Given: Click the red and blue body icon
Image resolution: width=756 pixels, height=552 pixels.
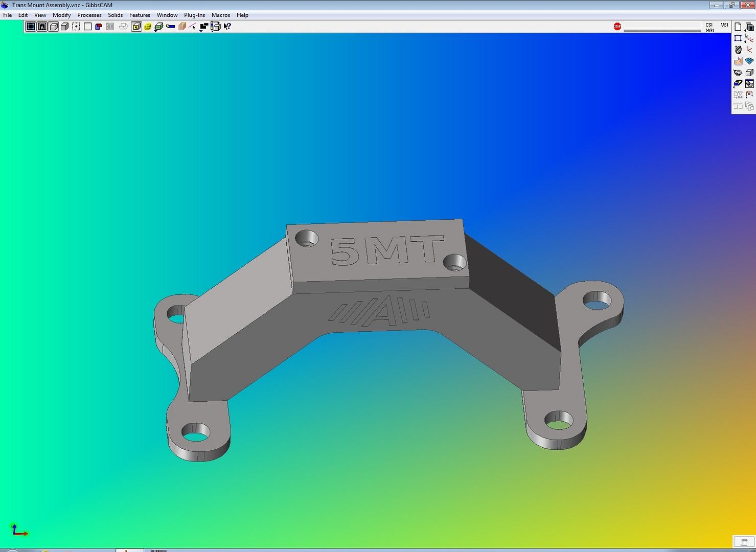Looking at the screenshot, I should pyautogui.click(x=99, y=27).
